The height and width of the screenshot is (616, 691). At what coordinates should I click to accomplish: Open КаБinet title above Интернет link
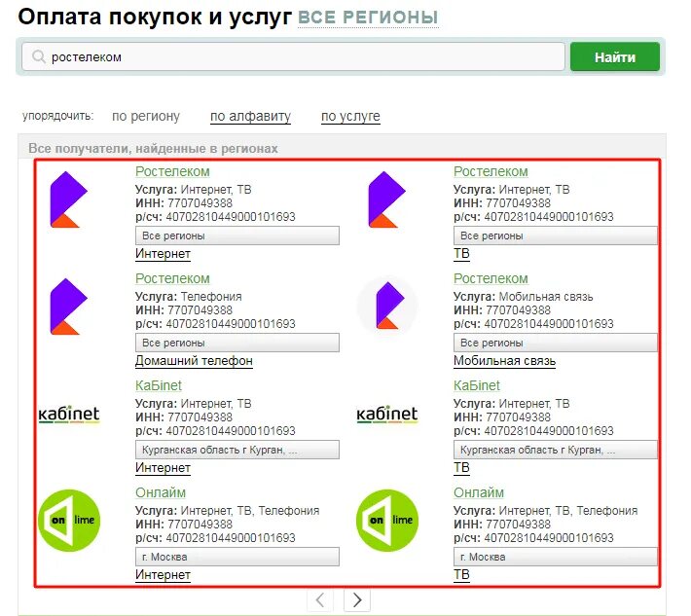click(x=159, y=385)
